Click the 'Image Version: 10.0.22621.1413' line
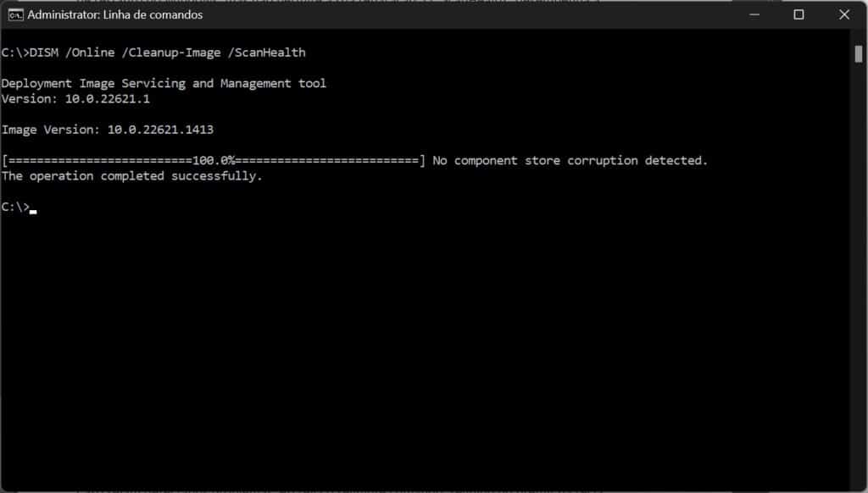Screen dimensions: 868x493 coord(108,129)
